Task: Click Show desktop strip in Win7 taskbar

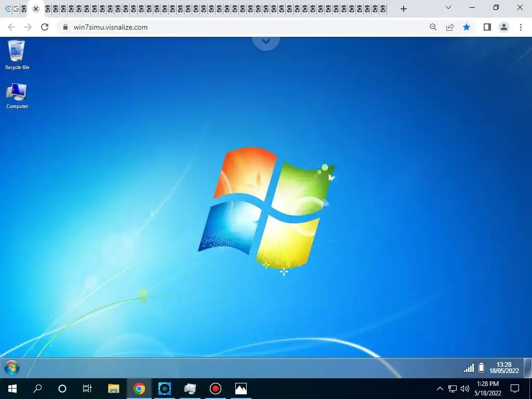Action: (528, 368)
